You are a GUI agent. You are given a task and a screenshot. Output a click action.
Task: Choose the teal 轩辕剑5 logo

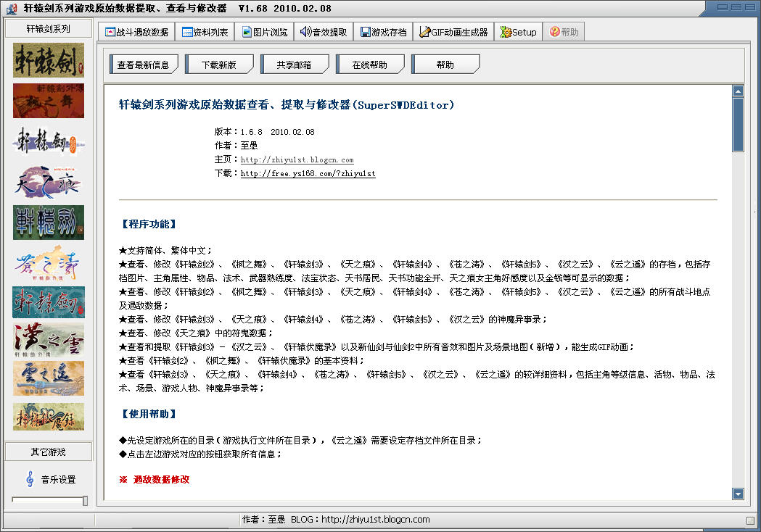[x=49, y=303]
